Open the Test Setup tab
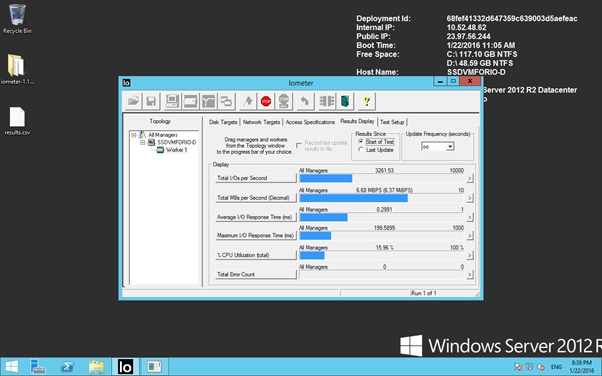This screenshot has width=602, height=376. [x=392, y=122]
